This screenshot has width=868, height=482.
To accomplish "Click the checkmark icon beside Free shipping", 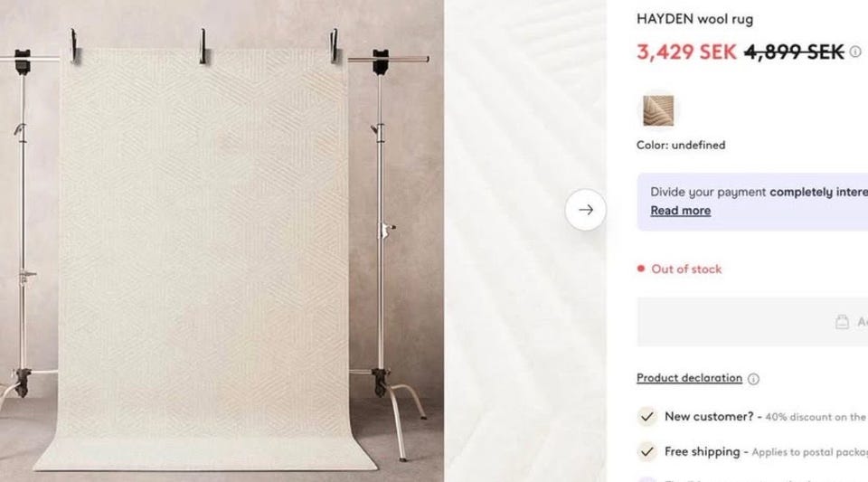I will (647, 451).
